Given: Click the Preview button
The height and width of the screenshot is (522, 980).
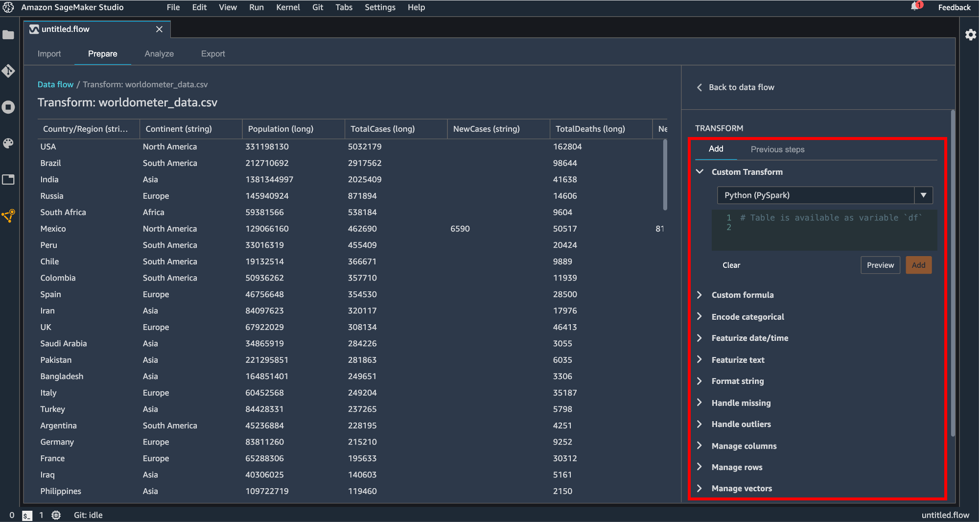Looking at the screenshot, I should (880, 265).
